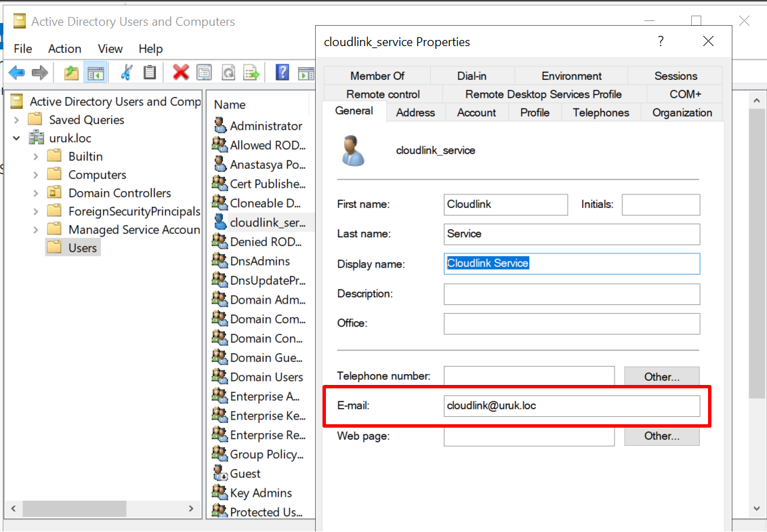Click the Key Admins group icon

(220, 493)
